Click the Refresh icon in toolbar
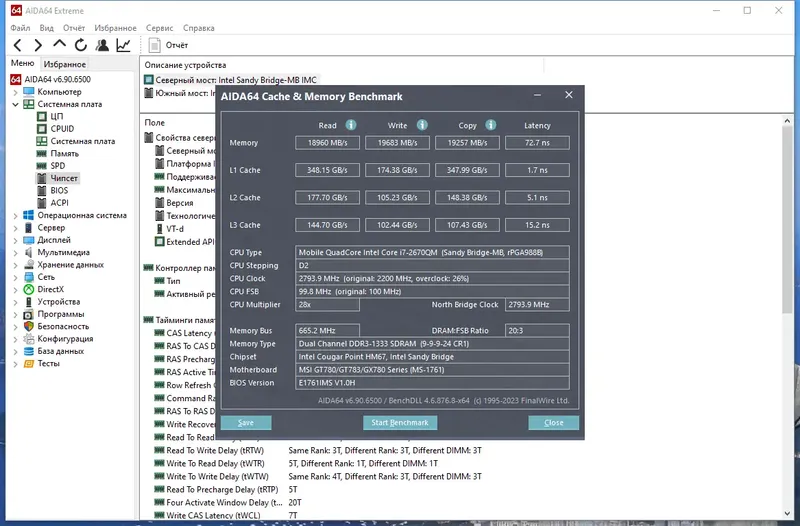Image resolution: width=800 pixels, height=526 pixels. point(81,45)
